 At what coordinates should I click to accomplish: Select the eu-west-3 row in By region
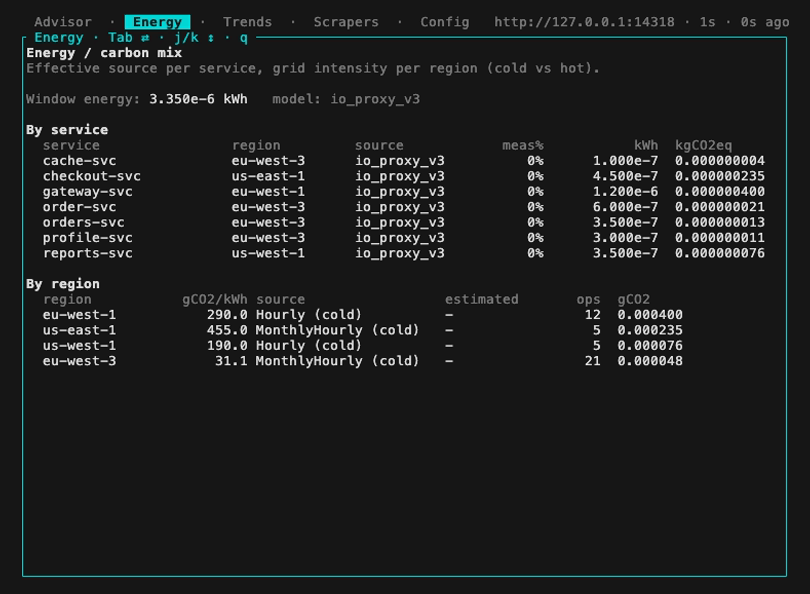tap(363, 362)
